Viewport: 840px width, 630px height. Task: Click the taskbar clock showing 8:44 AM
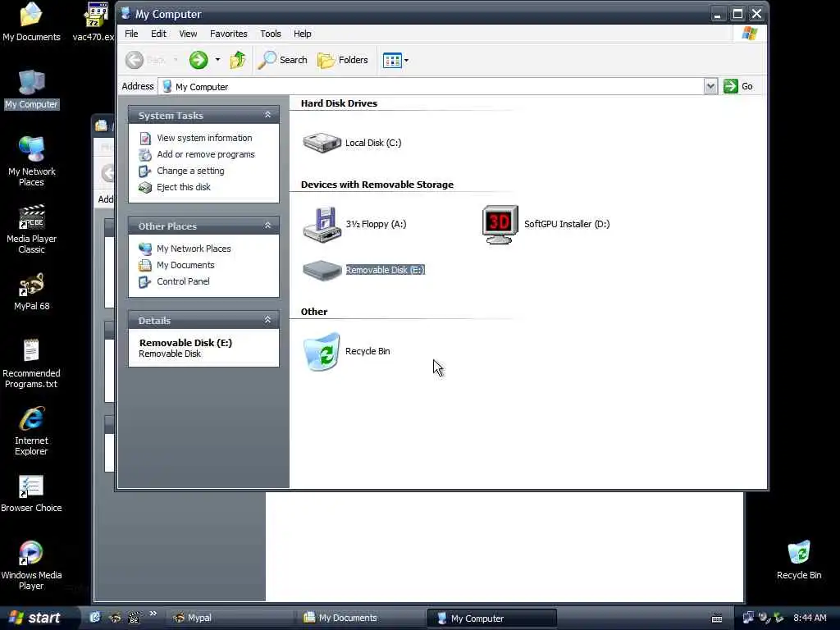click(x=810, y=619)
